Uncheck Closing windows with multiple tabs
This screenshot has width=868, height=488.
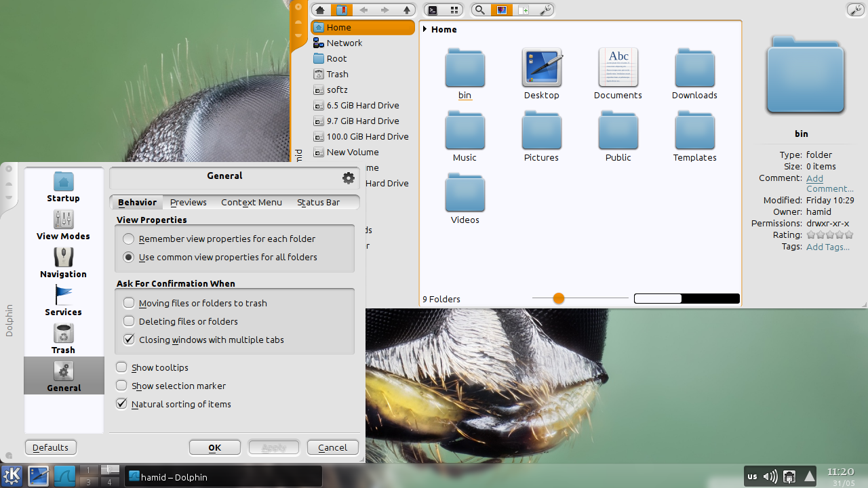click(x=129, y=340)
